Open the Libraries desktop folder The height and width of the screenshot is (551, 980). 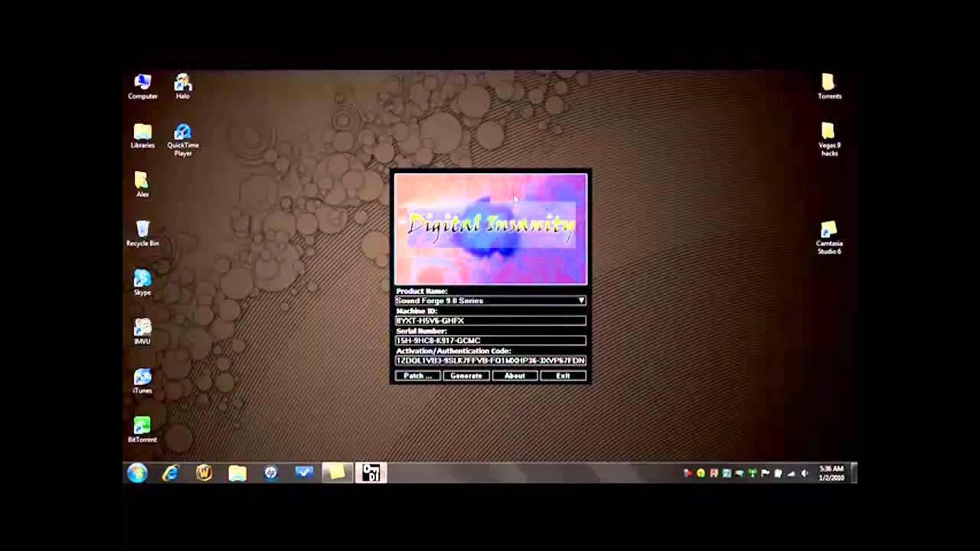(142, 135)
